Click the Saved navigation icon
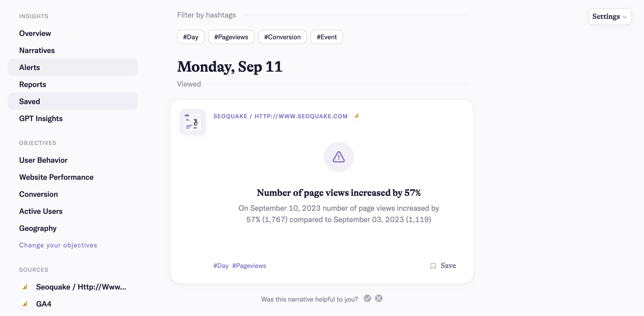 pyautogui.click(x=29, y=101)
